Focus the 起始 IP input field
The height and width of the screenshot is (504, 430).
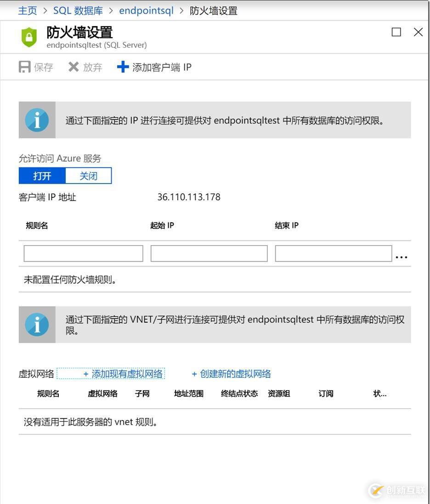tap(209, 253)
